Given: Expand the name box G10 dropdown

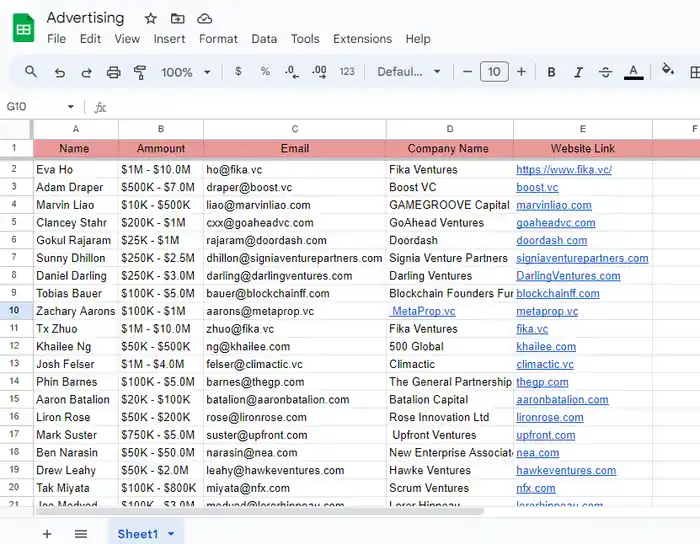Looking at the screenshot, I should pyautogui.click(x=71, y=107).
